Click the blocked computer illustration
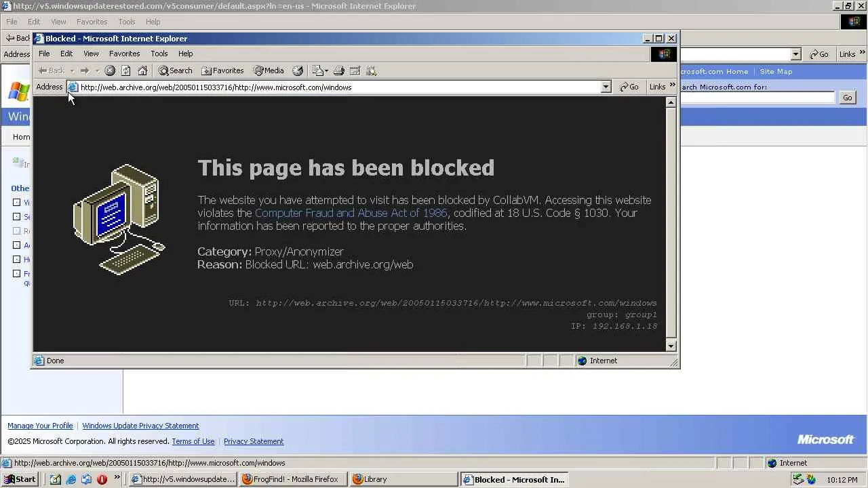This screenshot has width=868, height=488. click(x=119, y=219)
